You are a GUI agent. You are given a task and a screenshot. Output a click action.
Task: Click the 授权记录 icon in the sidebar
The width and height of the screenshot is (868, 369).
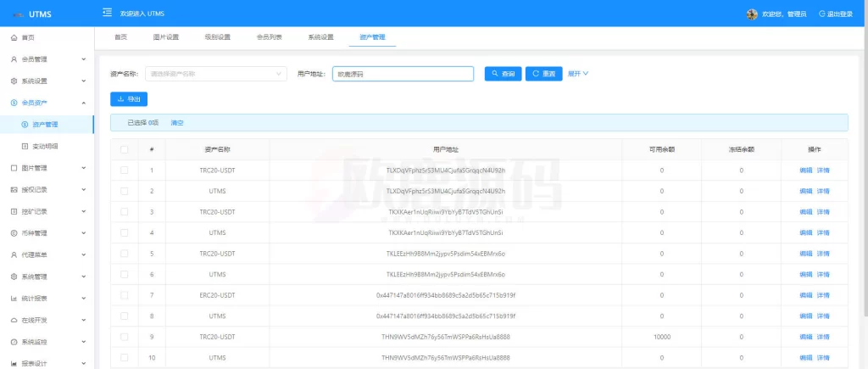[14, 189]
